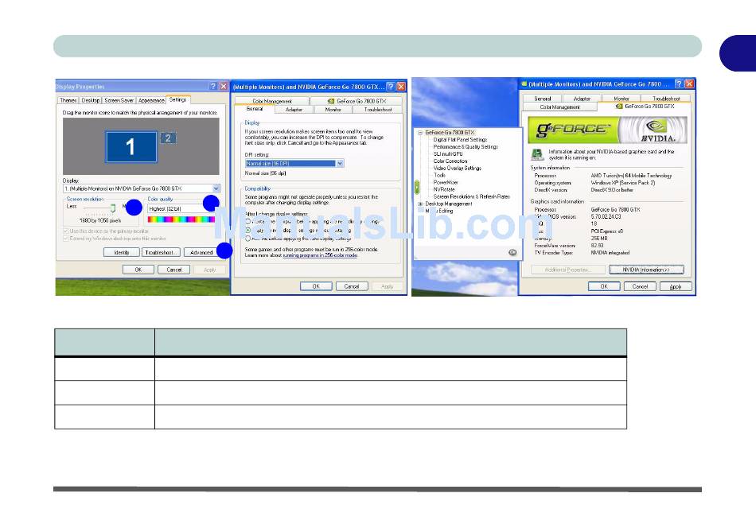Select NVRotate in the NVIDIA tree

[x=444, y=189]
